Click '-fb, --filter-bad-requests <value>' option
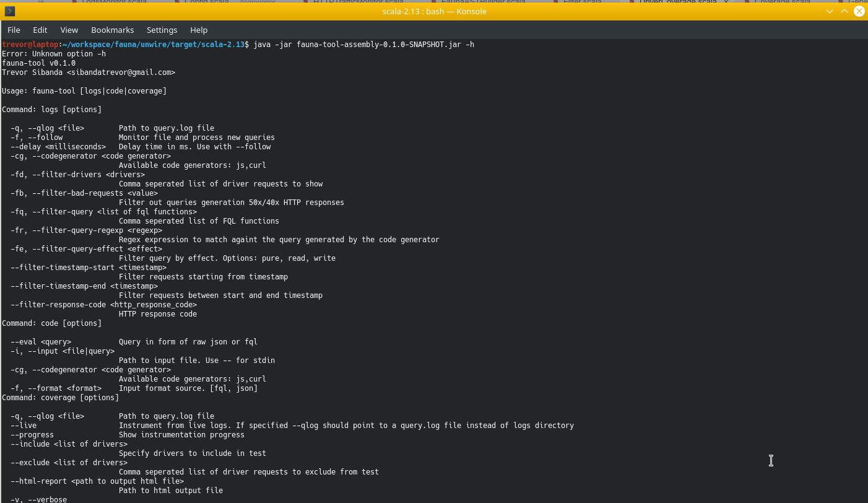This screenshot has height=503, width=868. (84, 193)
